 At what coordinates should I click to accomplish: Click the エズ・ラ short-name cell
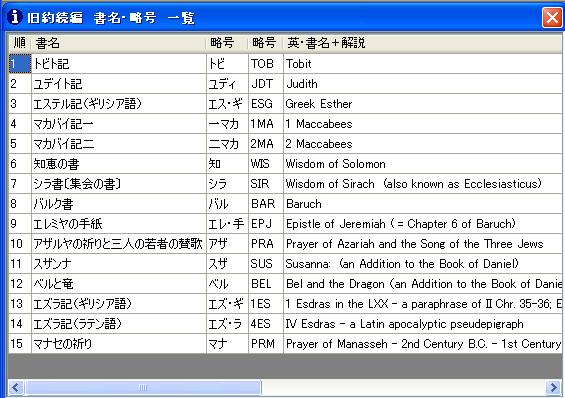[x=227, y=324]
